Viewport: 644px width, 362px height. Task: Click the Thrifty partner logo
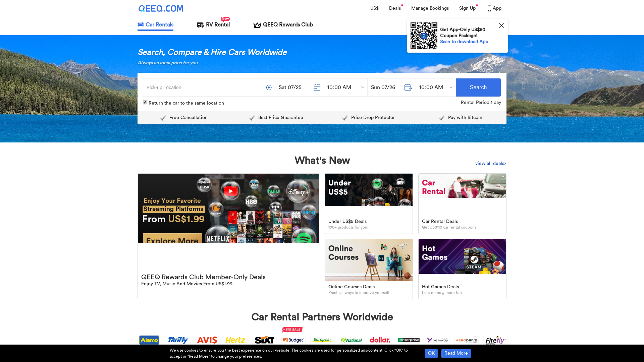[x=178, y=340]
